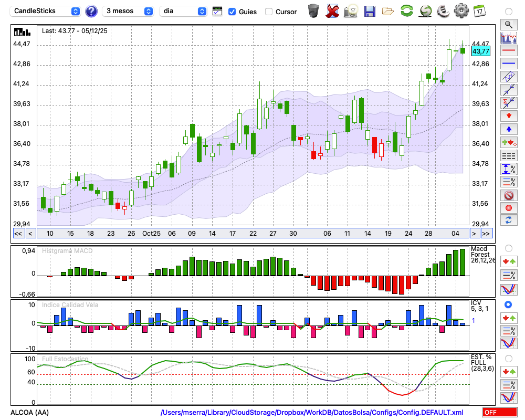Open the dia interval dropdown

pyautogui.click(x=183, y=11)
